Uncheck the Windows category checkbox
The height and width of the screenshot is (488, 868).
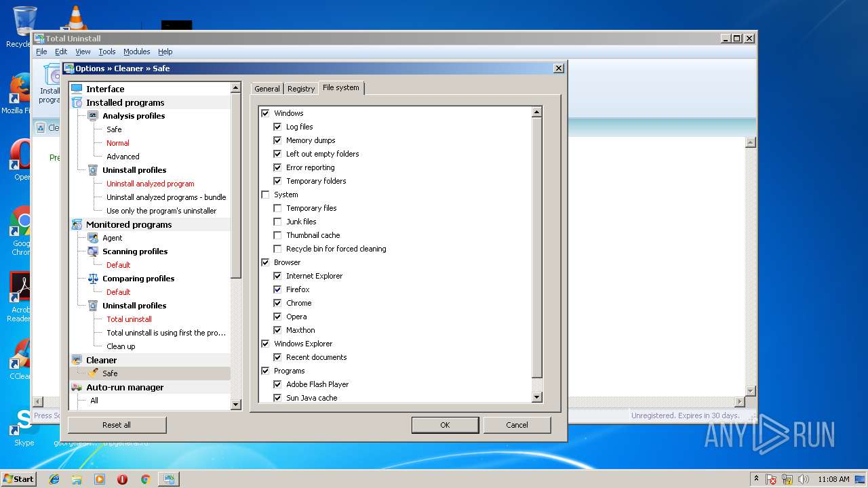coord(265,113)
